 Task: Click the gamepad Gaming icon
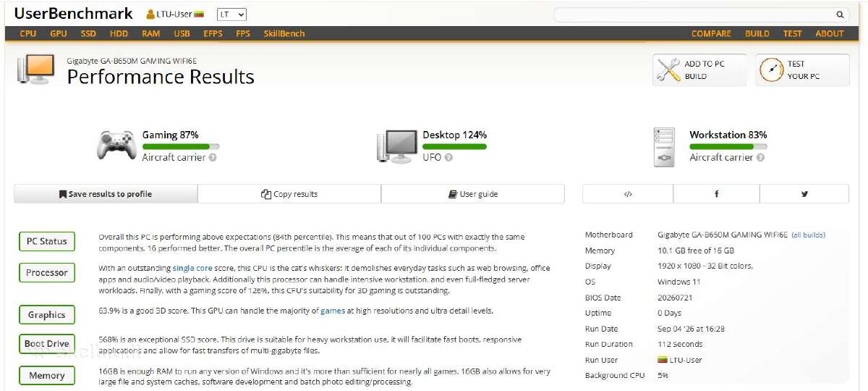pyautogui.click(x=116, y=145)
